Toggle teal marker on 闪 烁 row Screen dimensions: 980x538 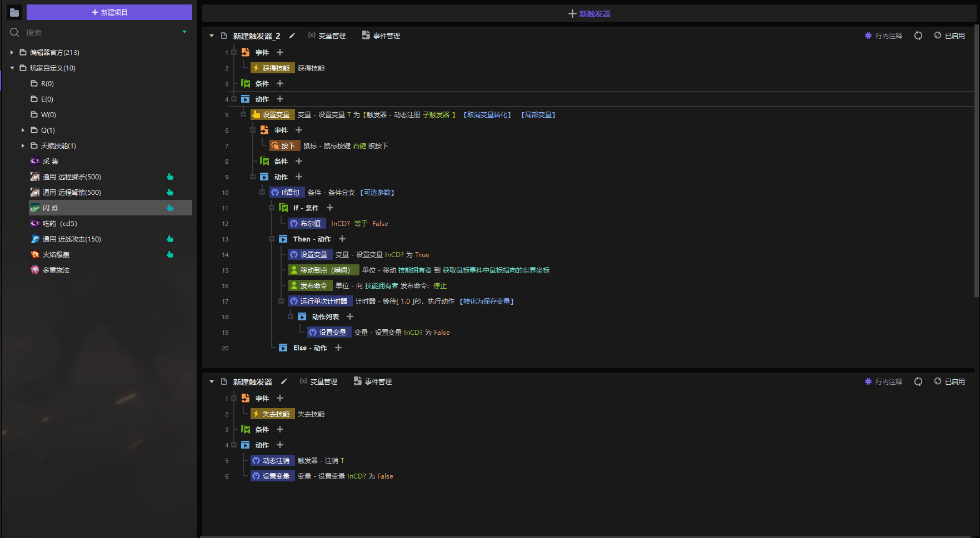pos(170,208)
